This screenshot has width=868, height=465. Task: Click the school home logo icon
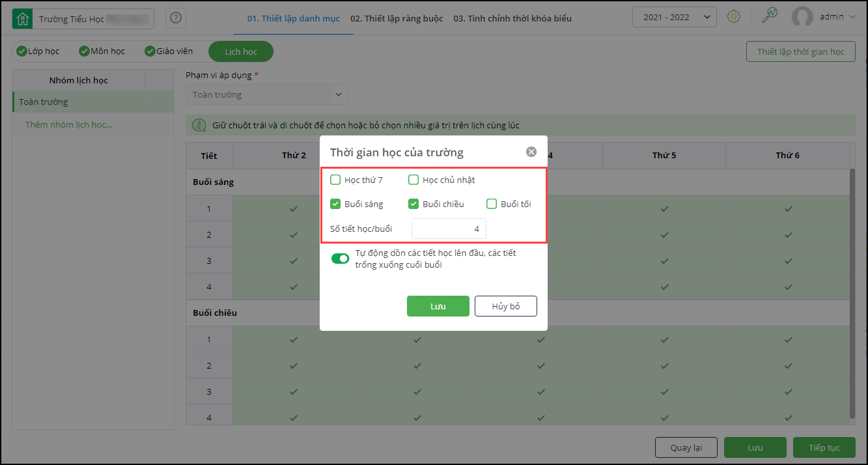[22, 19]
